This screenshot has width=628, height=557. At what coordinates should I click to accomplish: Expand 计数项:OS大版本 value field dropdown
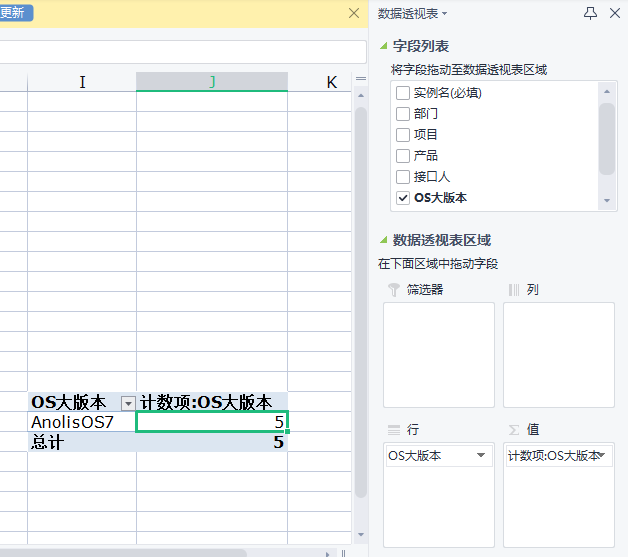(603, 456)
